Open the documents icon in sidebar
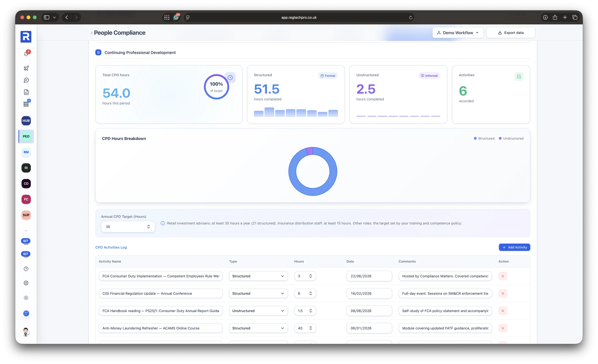598x364 pixels. (26, 92)
